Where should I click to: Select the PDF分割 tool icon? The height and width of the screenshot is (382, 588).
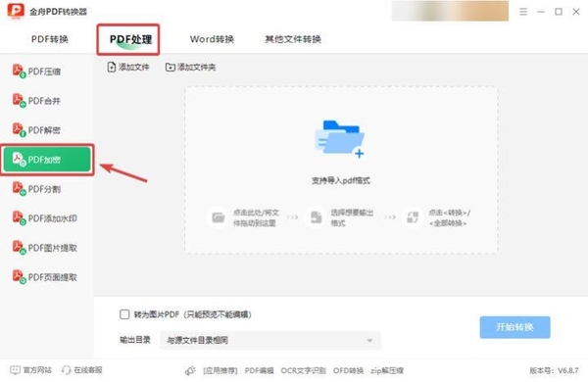click(x=19, y=189)
